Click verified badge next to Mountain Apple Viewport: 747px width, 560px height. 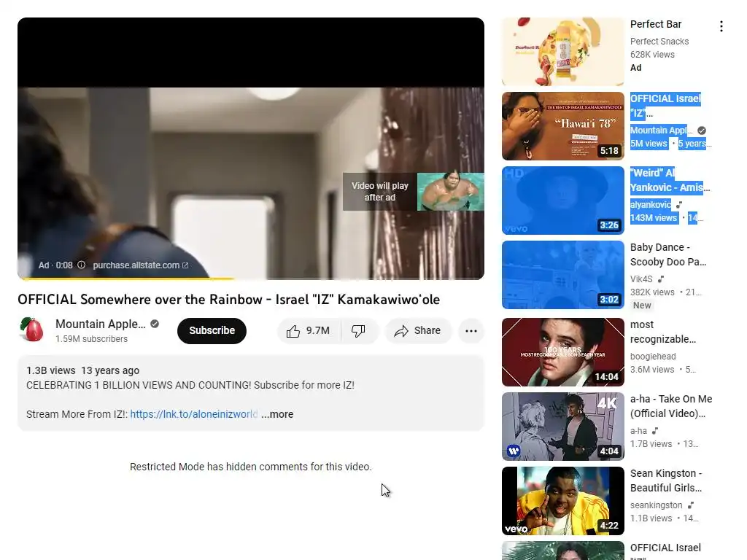click(155, 324)
